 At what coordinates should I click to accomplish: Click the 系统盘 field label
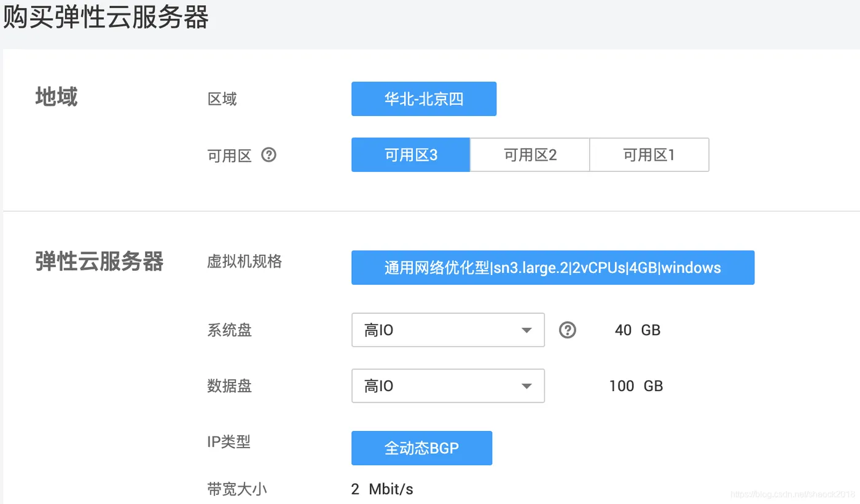(x=229, y=330)
